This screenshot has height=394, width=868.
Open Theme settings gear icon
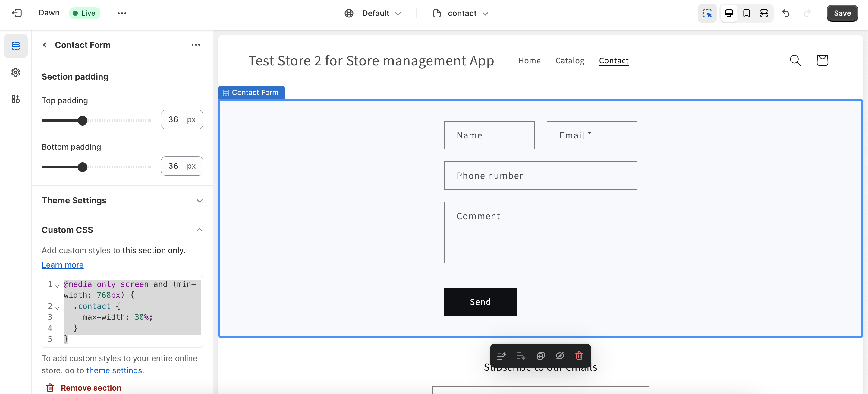click(15, 72)
